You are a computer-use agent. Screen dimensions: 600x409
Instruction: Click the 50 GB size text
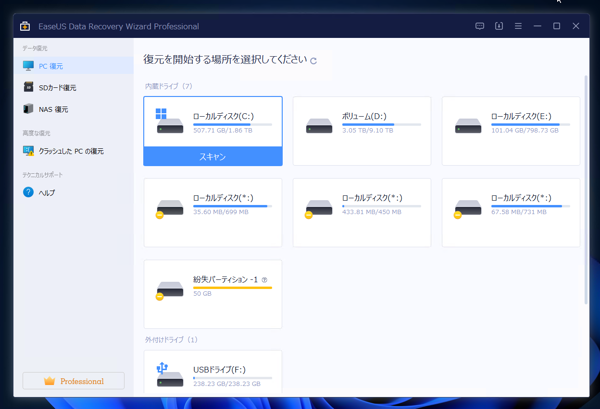(202, 293)
